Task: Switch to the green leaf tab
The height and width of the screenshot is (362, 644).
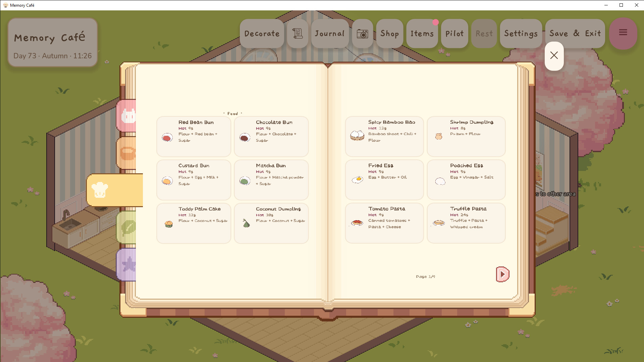Action: (127, 227)
